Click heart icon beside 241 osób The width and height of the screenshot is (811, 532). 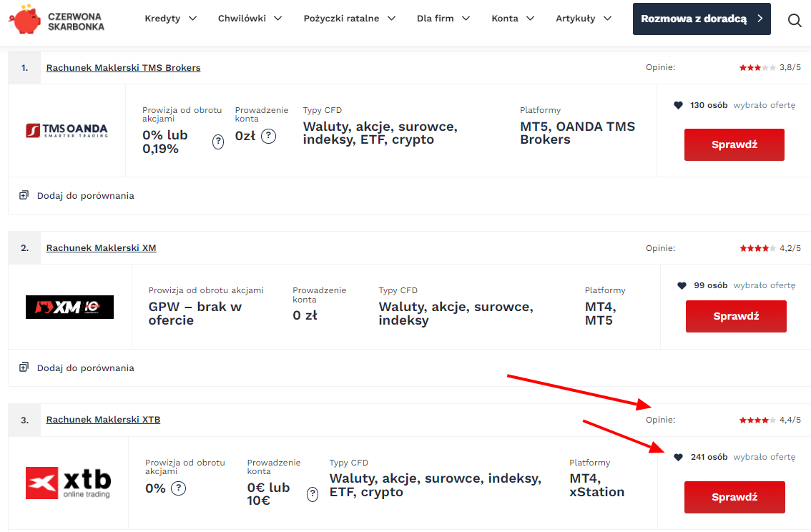[678, 457]
